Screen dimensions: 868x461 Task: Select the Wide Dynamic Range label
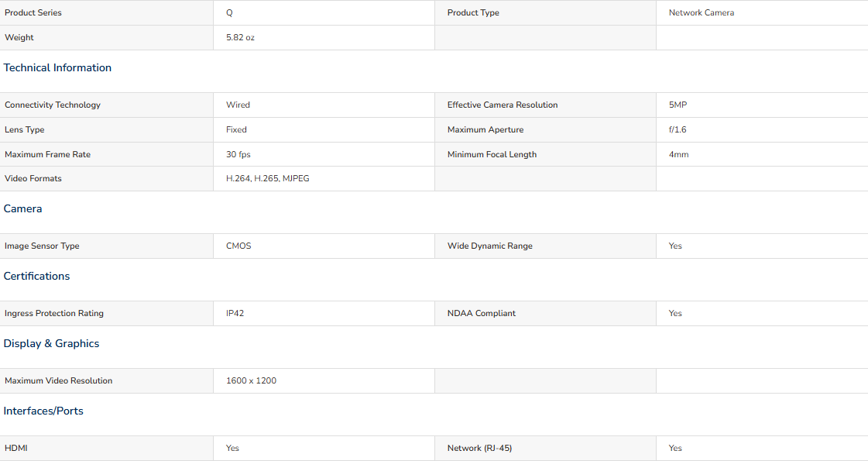490,246
